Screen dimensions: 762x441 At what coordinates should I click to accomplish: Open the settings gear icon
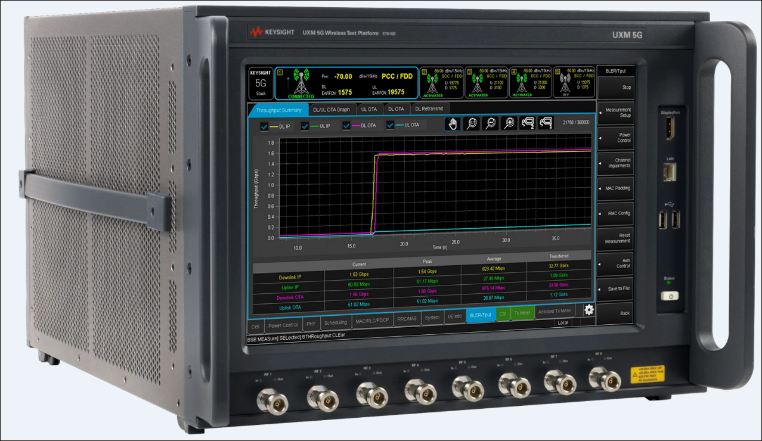[x=589, y=309]
